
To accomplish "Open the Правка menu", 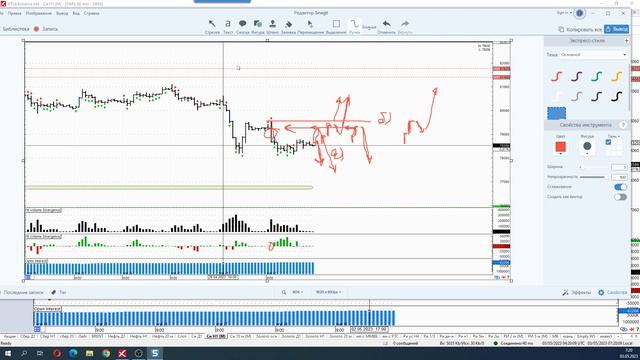I will coord(14,13).
